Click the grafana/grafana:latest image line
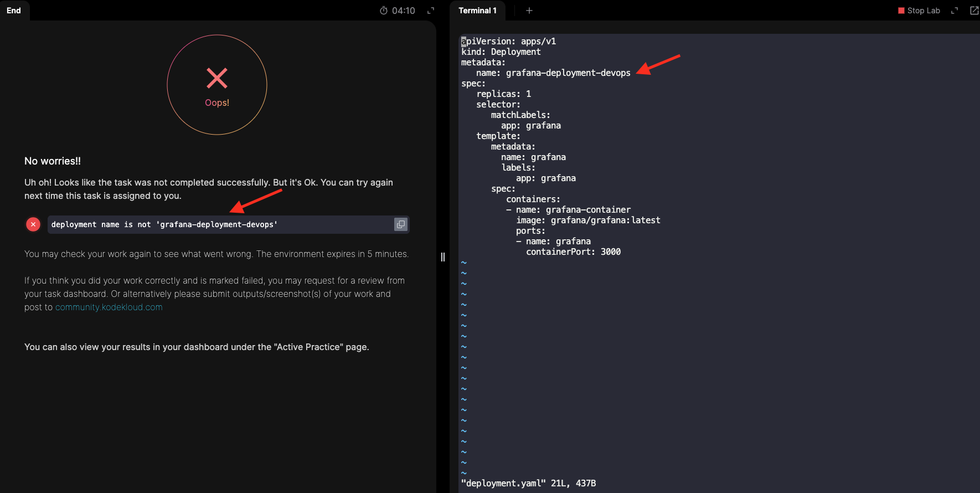The image size is (980, 493). [588, 220]
